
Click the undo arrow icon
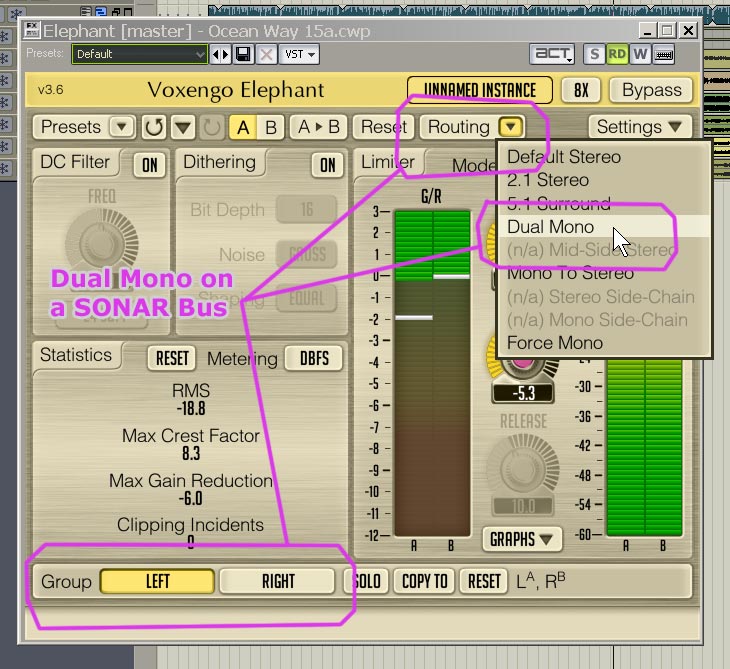153,127
